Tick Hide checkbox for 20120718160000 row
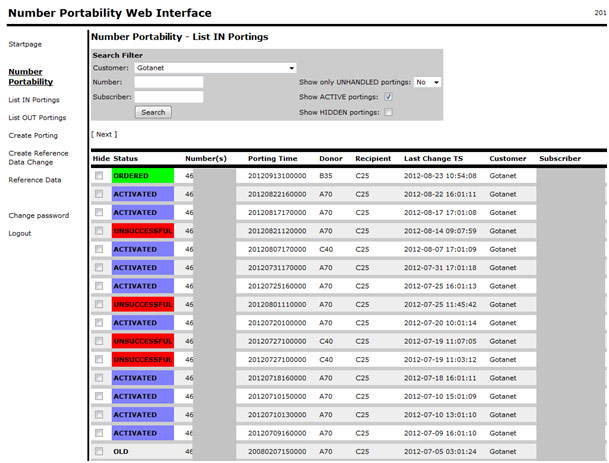 point(99,378)
